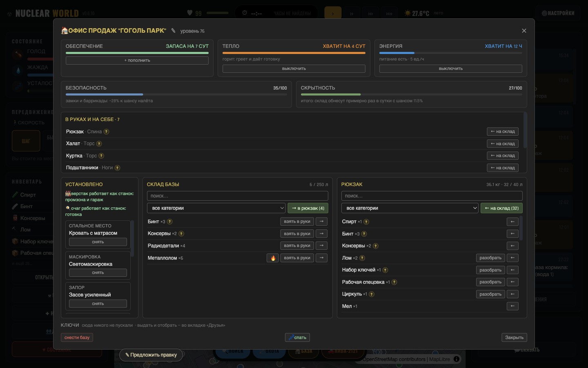
Task: Click взять в руки for Бинт
Action: (x=297, y=222)
